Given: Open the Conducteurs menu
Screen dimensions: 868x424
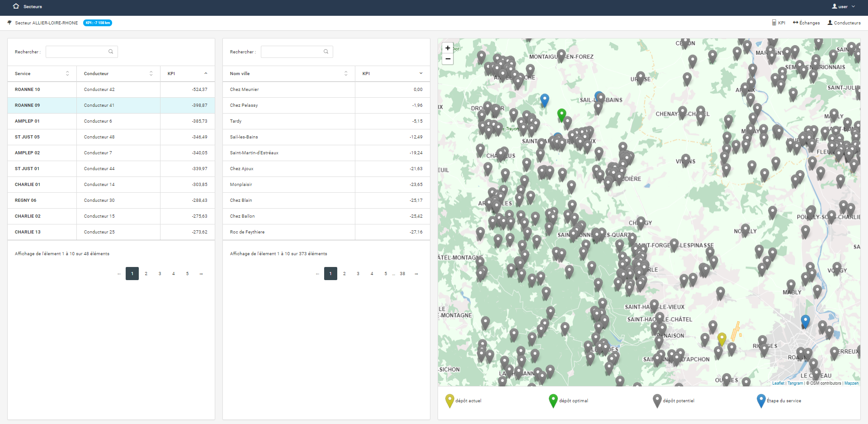Looking at the screenshot, I should tap(844, 23).
